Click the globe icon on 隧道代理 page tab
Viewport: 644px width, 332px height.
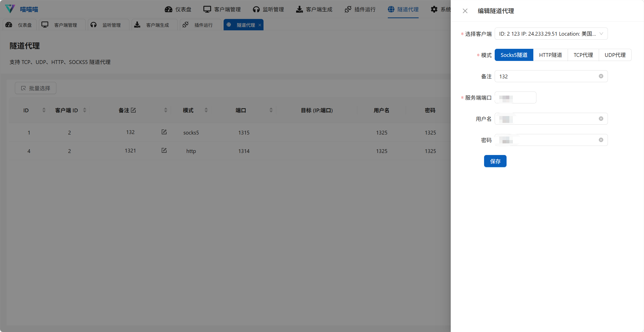click(229, 25)
